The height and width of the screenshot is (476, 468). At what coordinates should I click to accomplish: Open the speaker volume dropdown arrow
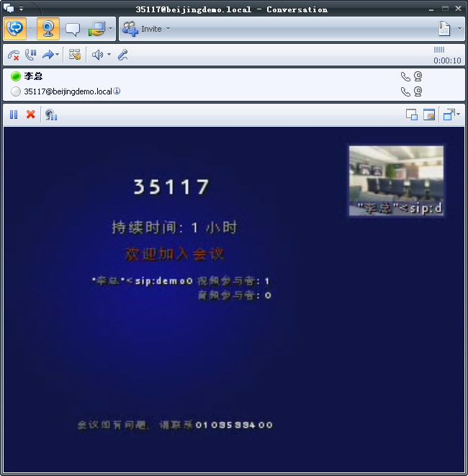tap(109, 55)
